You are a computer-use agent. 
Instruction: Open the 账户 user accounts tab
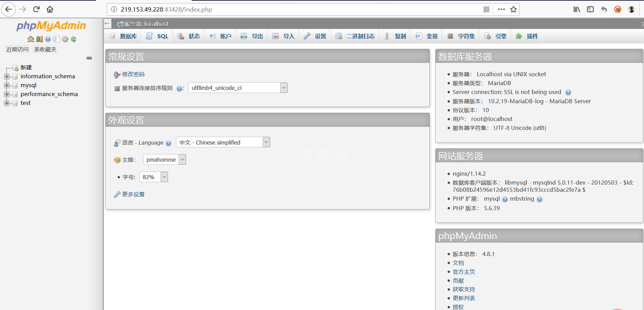click(x=220, y=36)
